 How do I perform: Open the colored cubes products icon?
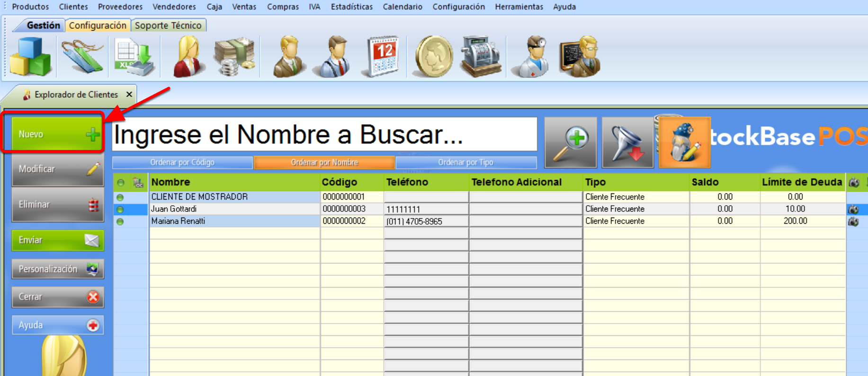(31, 57)
